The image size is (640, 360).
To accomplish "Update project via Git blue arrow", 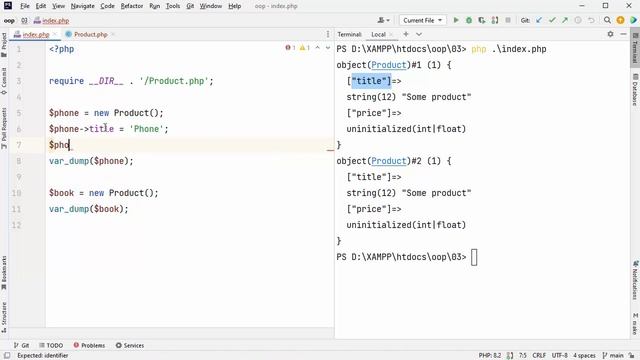I will pos(539,20).
